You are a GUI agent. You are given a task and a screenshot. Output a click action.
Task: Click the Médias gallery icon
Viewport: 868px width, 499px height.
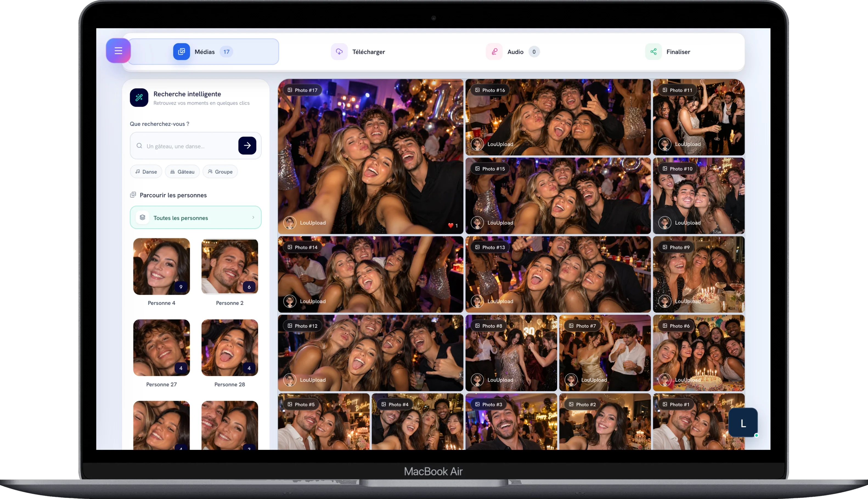point(182,52)
